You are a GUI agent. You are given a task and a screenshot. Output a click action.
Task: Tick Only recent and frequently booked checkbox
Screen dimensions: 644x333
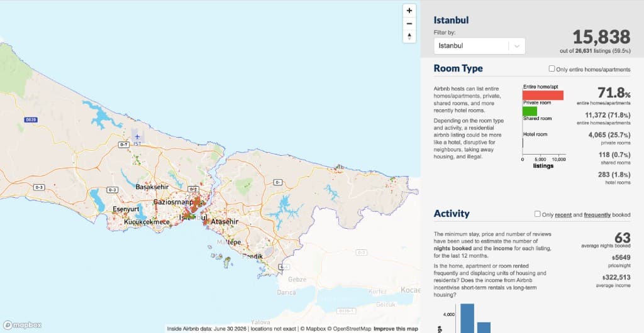(x=537, y=214)
